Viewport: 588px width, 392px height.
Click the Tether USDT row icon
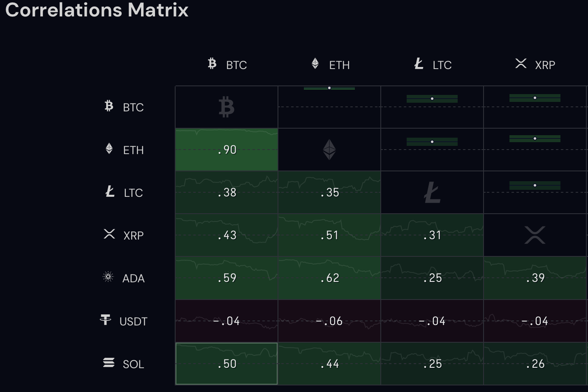[106, 320]
